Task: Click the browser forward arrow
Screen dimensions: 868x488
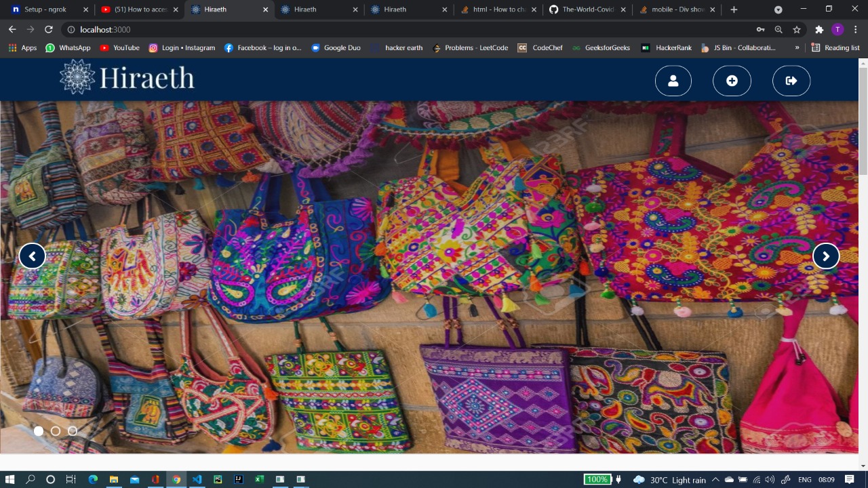Action: click(x=31, y=30)
